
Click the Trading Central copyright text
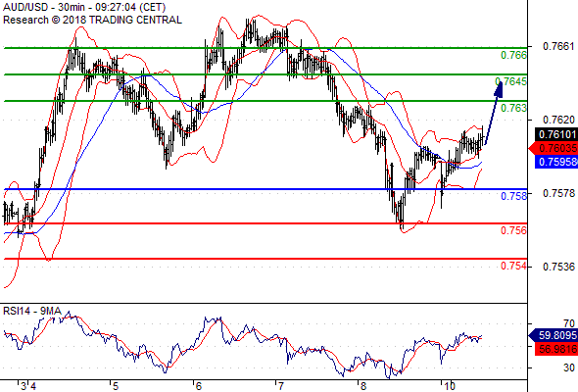pyautogui.click(x=92, y=20)
